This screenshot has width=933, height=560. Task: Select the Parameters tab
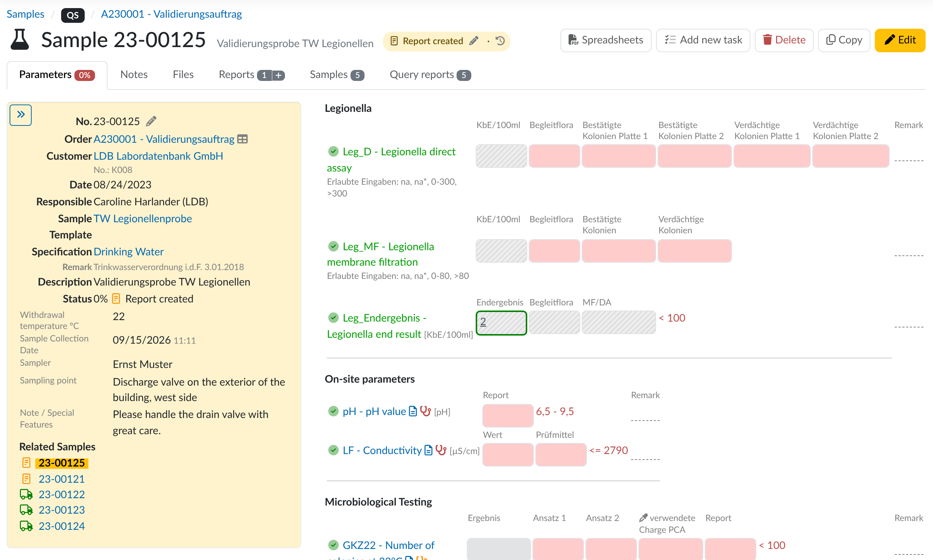57,75
